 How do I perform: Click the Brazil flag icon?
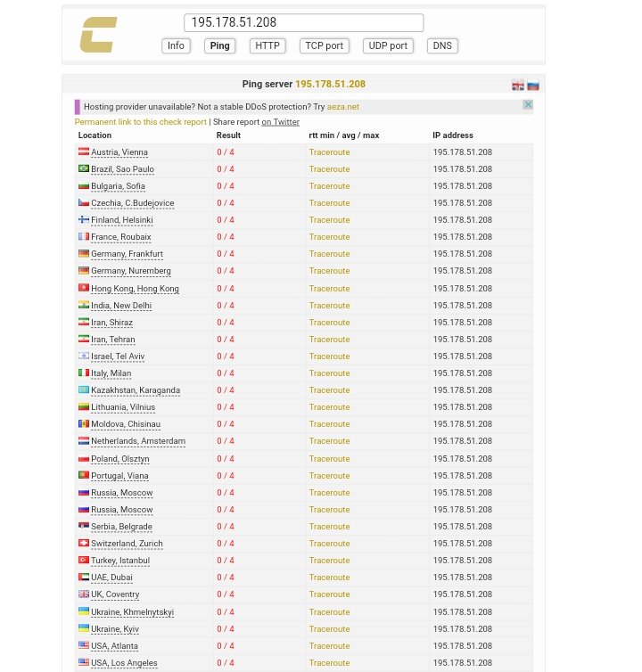84,168
